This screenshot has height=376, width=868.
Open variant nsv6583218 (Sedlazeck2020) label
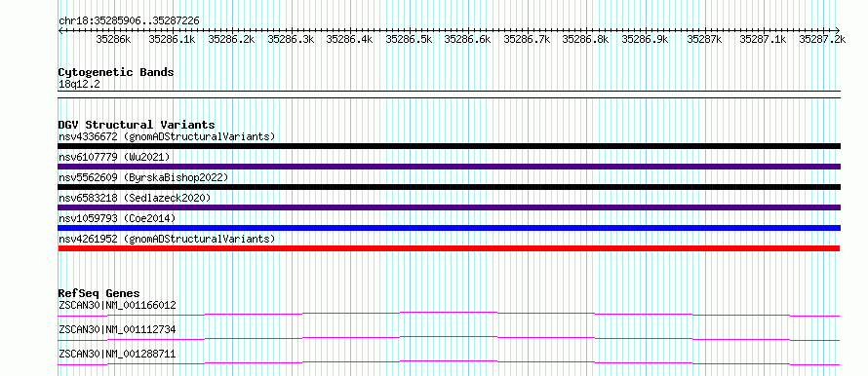[135, 198]
